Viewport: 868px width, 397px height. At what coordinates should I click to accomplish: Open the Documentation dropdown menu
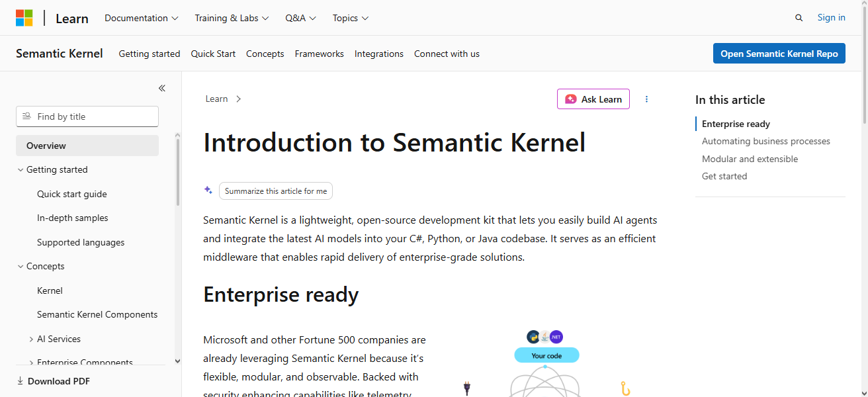point(142,18)
